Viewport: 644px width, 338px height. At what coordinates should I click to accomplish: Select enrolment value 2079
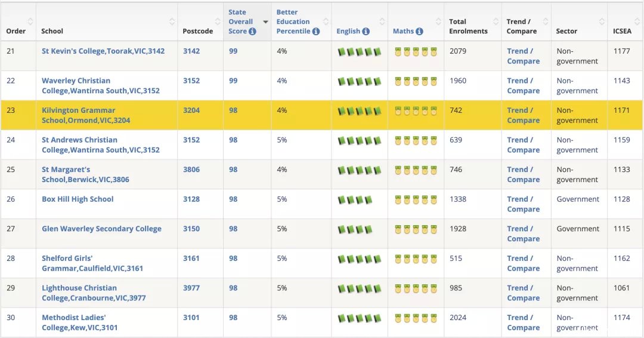[x=458, y=51]
